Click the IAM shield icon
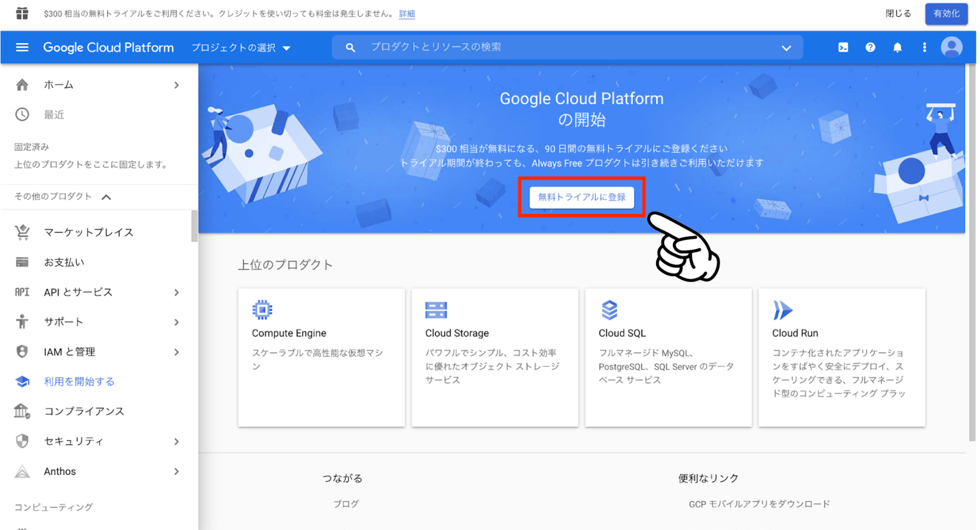 (22, 351)
